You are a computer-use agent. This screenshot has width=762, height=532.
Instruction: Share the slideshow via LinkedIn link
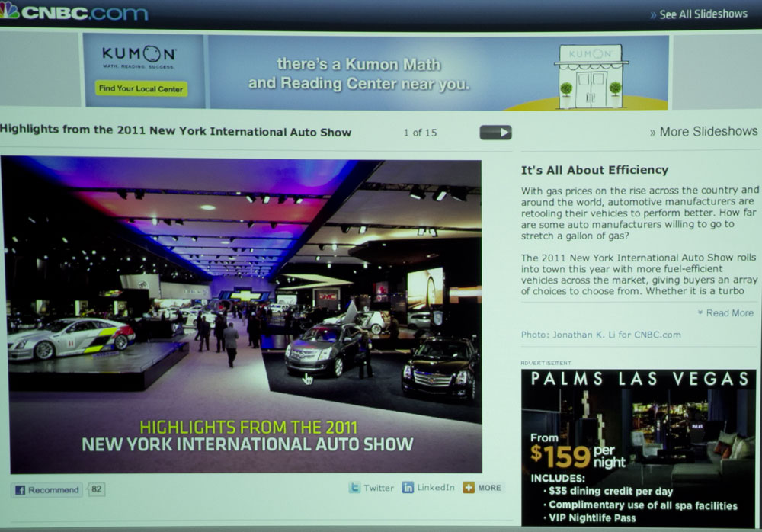pyautogui.click(x=436, y=487)
